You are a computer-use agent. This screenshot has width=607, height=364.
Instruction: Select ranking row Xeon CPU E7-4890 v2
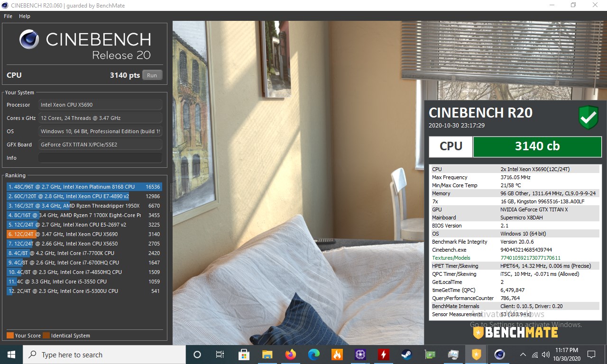84,196
